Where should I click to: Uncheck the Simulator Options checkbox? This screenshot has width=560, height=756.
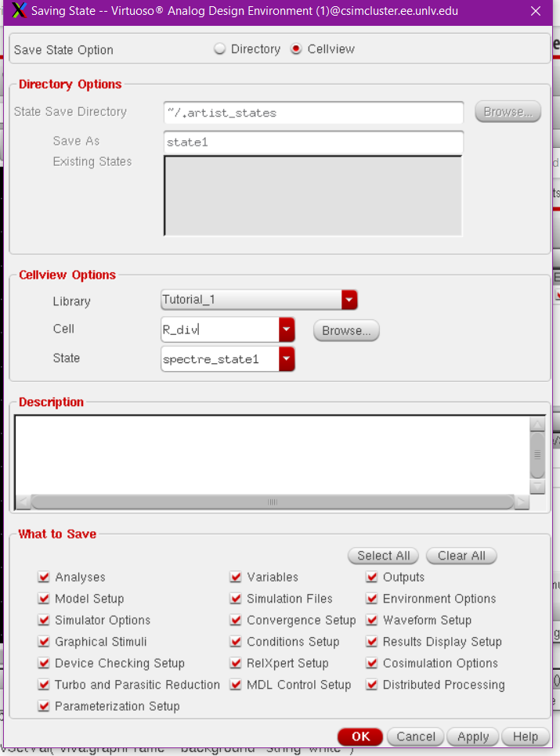(x=44, y=620)
